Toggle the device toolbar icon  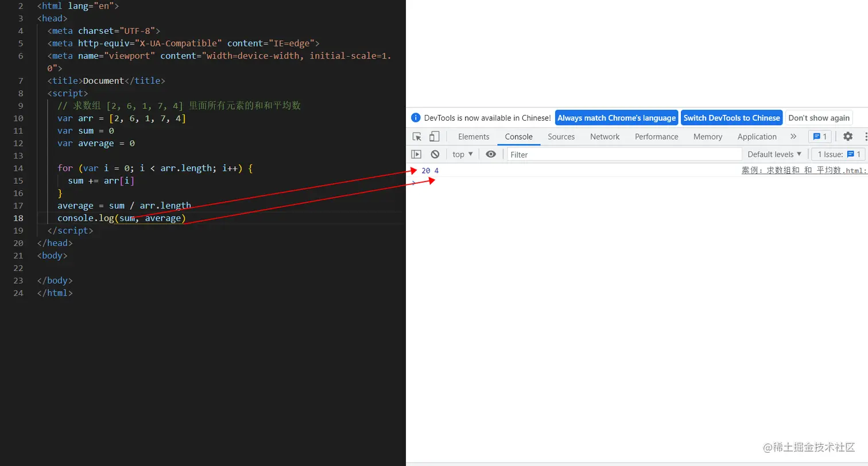pos(435,137)
